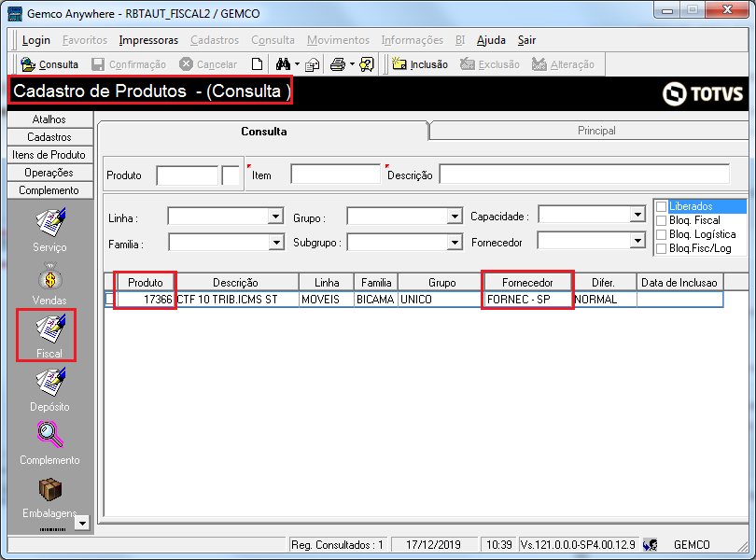
Task: Open the Embalagens box icon
Action: point(49,497)
